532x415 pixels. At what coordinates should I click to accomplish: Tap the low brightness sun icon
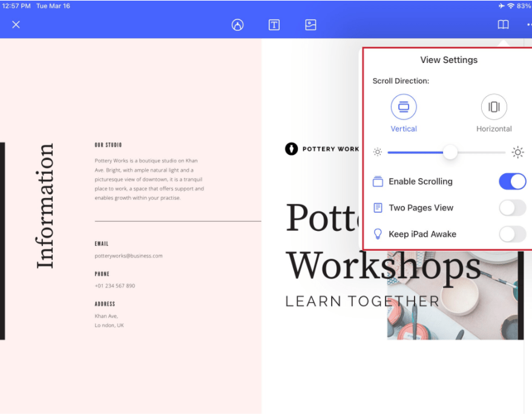coord(378,152)
